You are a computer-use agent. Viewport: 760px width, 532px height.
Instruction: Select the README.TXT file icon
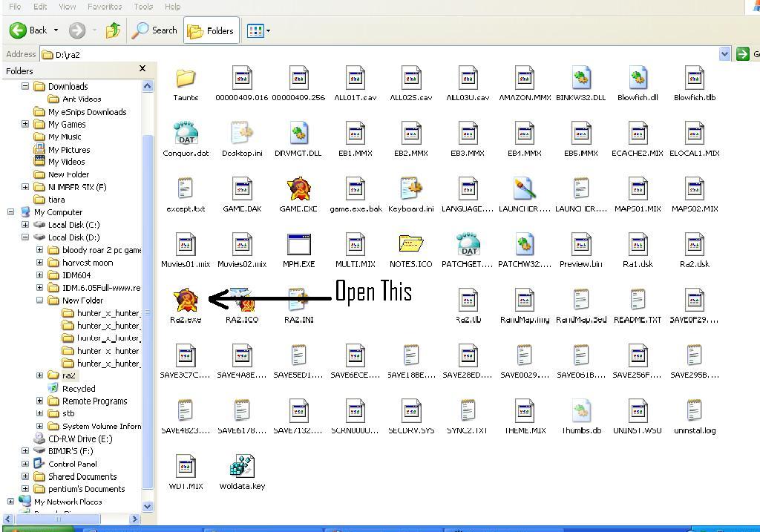(638, 301)
